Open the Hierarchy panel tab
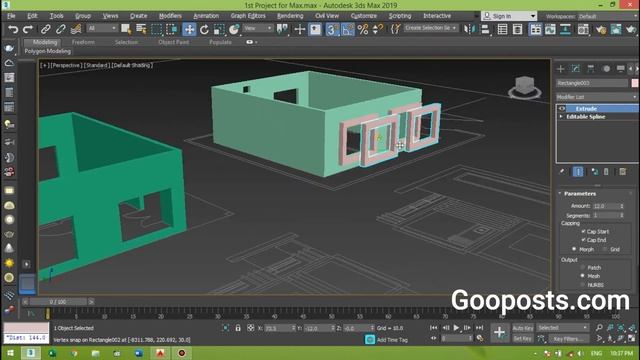The image size is (640, 360). [x=591, y=69]
